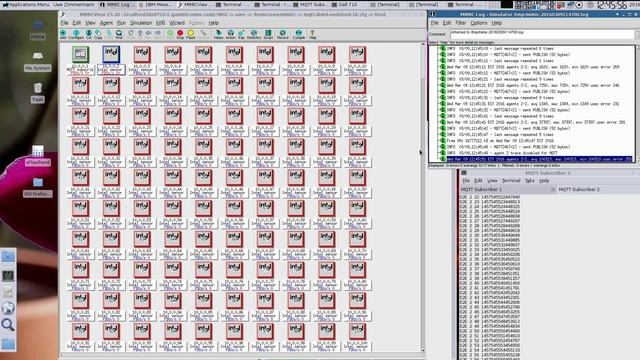The height and width of the screenshot is (360, 640).
Task: Open the Trash desktop icon
Action: 38,92
